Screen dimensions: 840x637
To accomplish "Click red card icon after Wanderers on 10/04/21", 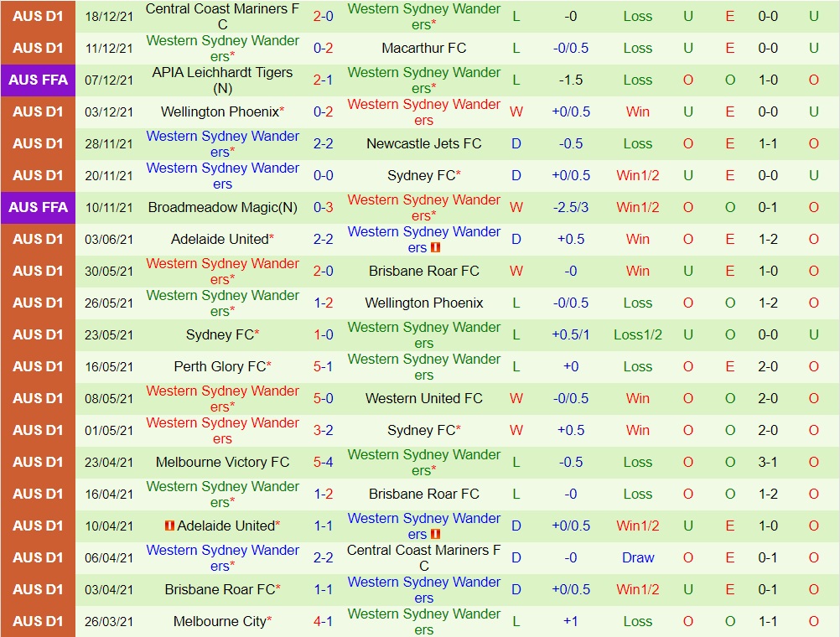I will 436,534.
